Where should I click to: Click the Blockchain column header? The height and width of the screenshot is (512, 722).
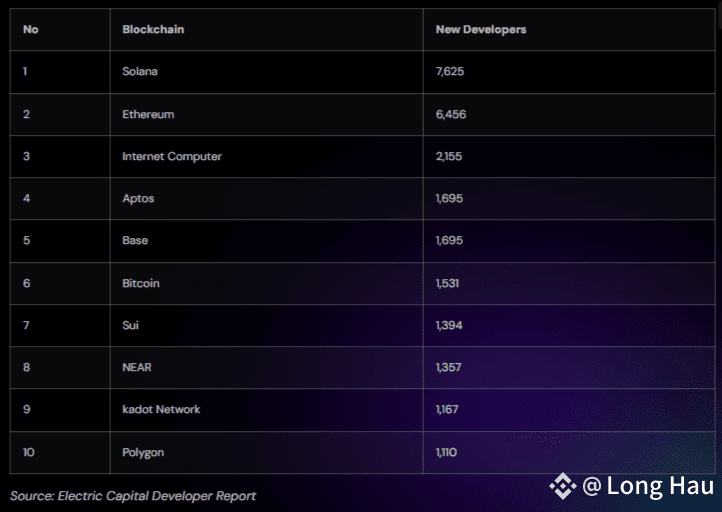tap(153, 29)
